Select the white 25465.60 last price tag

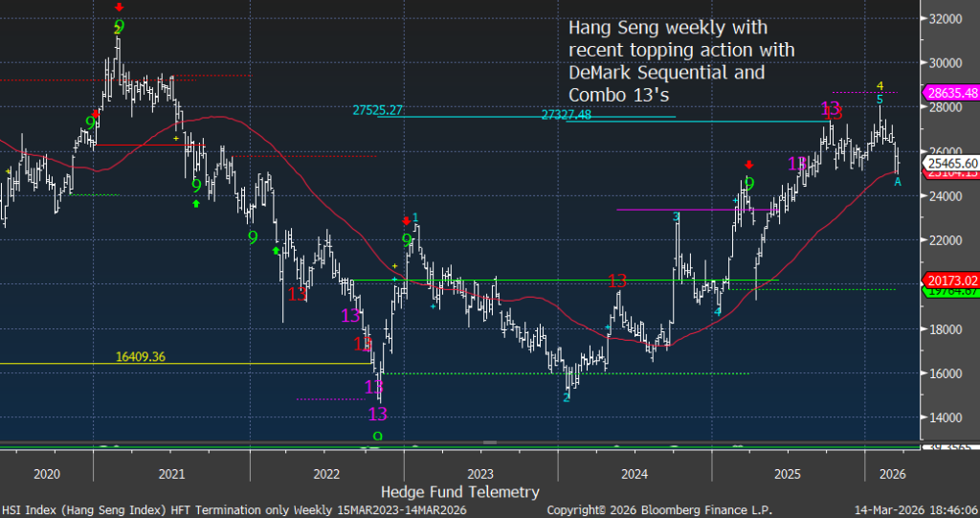point(948,164)
